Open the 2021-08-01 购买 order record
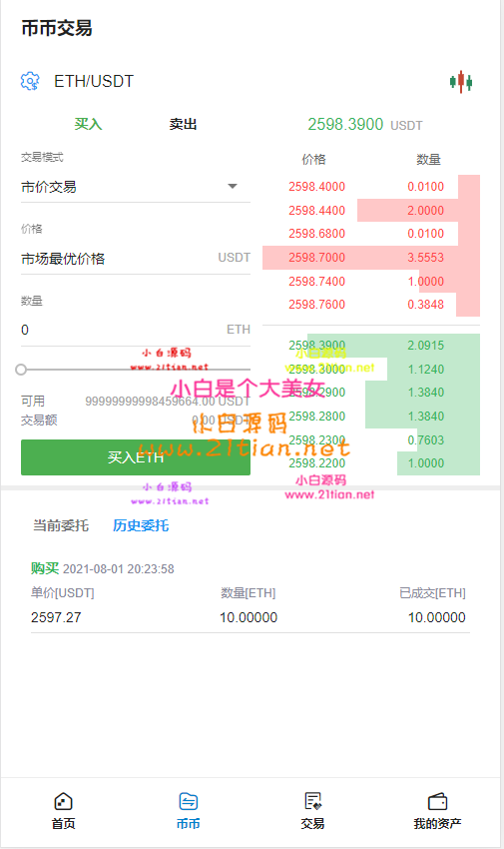504x849 pixels. coord(250,594)
